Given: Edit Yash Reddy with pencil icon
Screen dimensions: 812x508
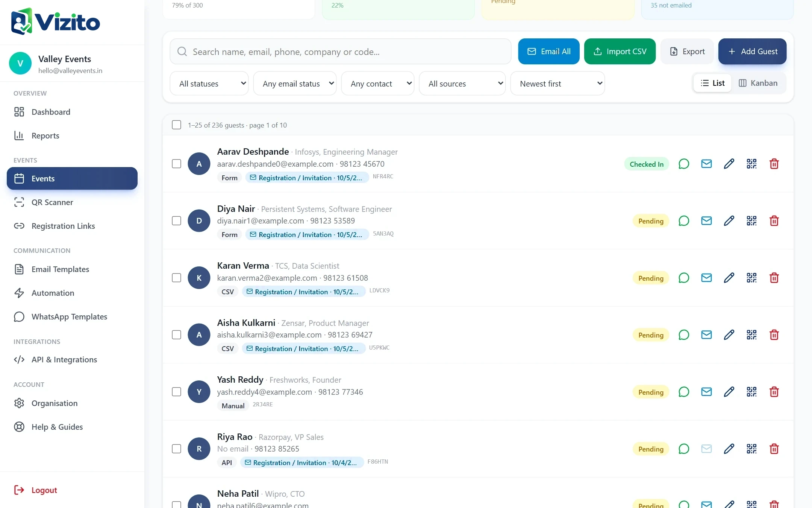Looking at the screenshot, I should tap(729, 392).
